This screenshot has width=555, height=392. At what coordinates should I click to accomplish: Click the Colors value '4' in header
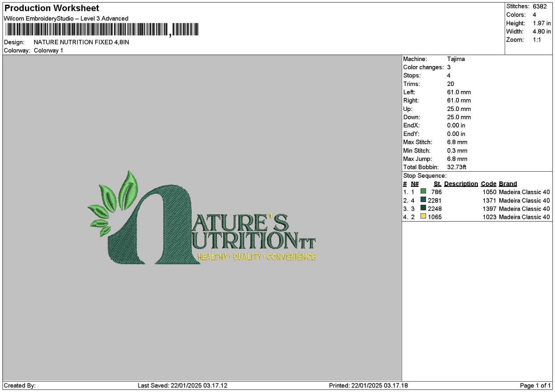534,15
